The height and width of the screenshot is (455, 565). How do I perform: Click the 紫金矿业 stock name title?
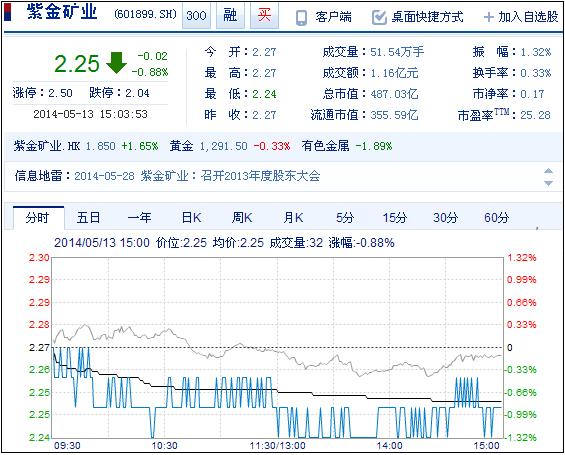62,13
